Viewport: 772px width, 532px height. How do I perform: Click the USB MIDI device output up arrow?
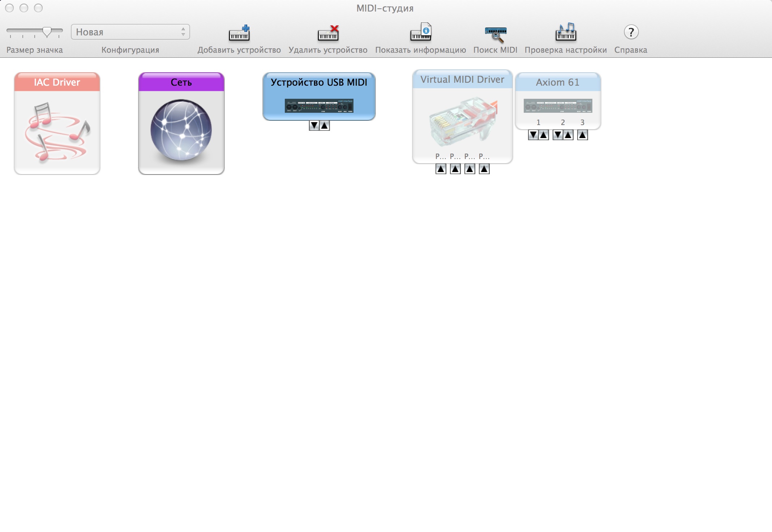pyautogui.click(x=325, y=126)
